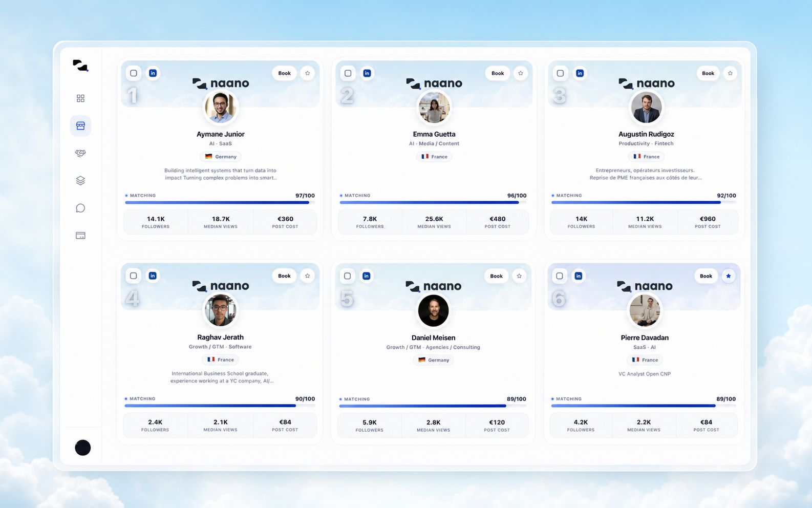Click the Productivity · Fintech category line

pos(646,143)
